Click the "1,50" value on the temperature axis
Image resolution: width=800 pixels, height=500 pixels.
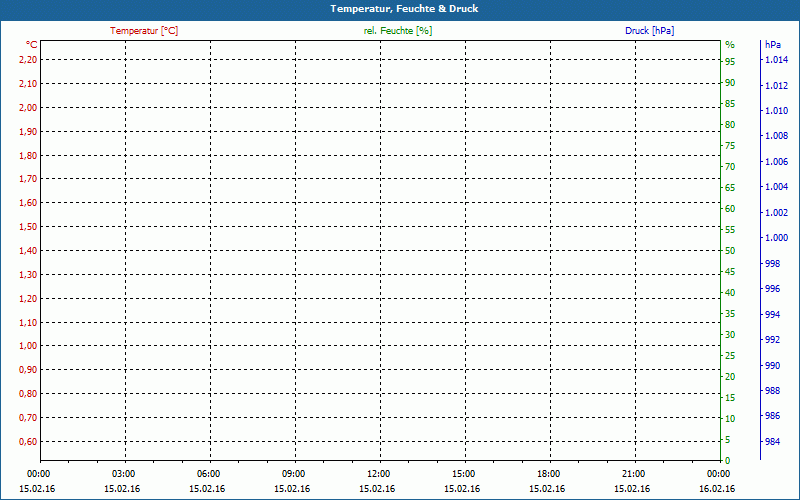pyautogui.click(x=28, y=227)
